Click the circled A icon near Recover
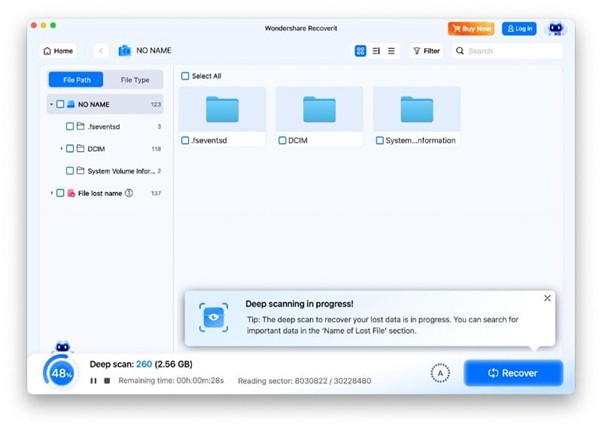This screenshot has height=430, width=602. 439,373
